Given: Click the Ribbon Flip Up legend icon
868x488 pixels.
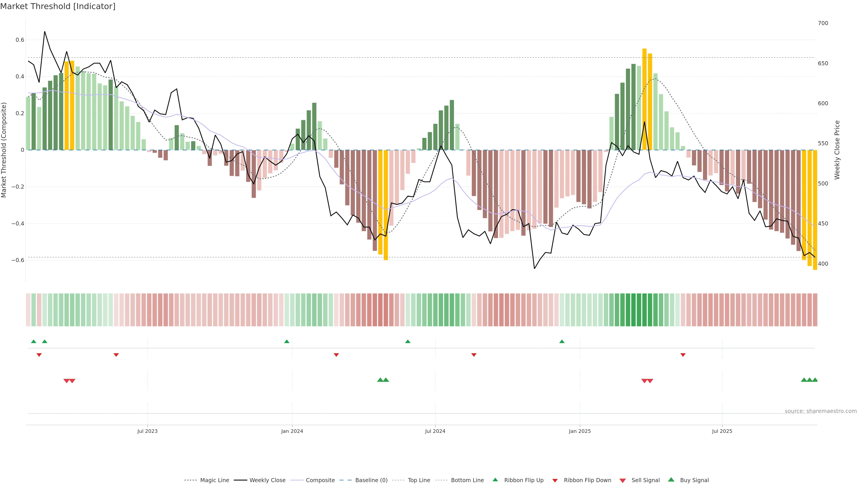Looking at the screenshot, I should [495, 480].
